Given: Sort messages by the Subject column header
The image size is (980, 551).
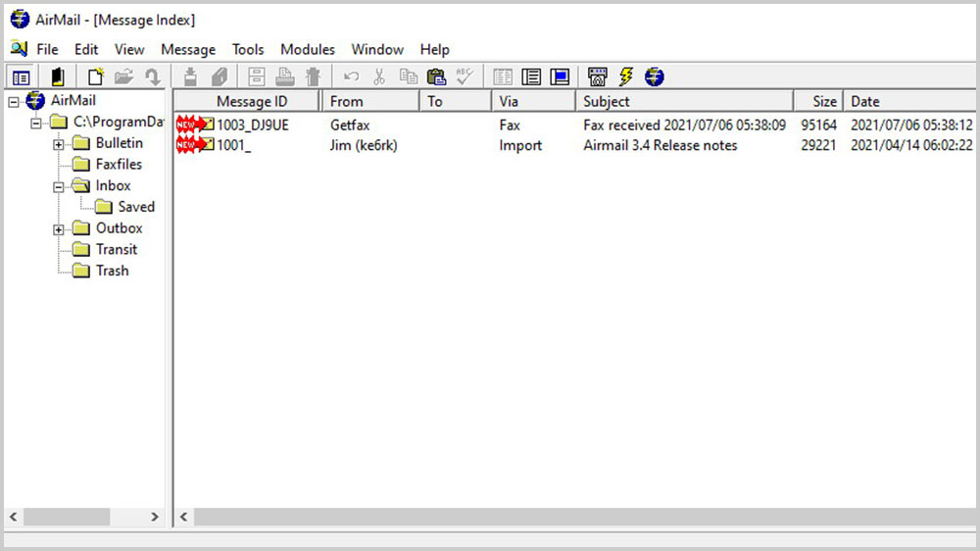Looking at the screenshot, I should pos(683,101).
